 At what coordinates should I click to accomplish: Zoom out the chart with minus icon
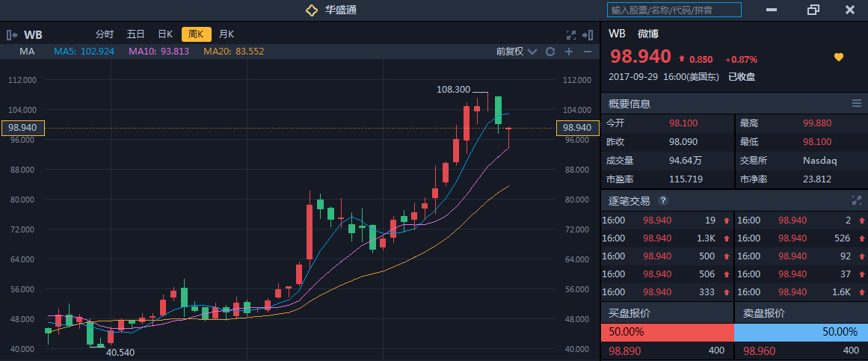coord(588,52)
